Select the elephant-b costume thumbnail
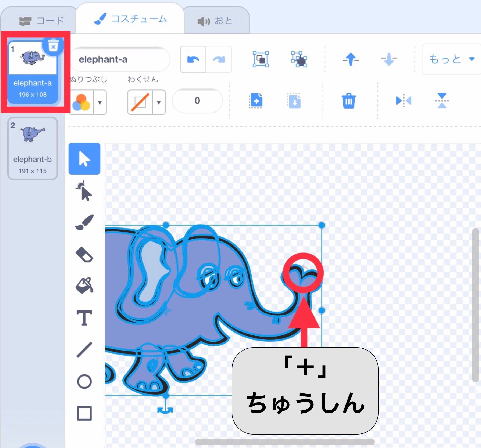Screen dimensions: 481x448 (33, 148)
